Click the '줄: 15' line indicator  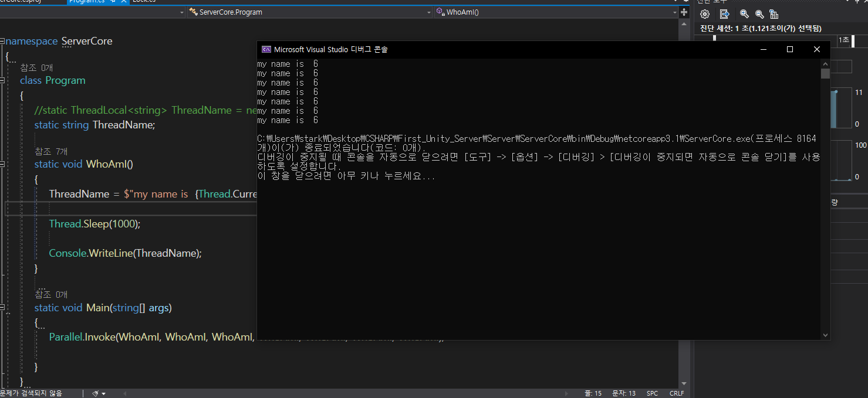[x=593, y=393]
